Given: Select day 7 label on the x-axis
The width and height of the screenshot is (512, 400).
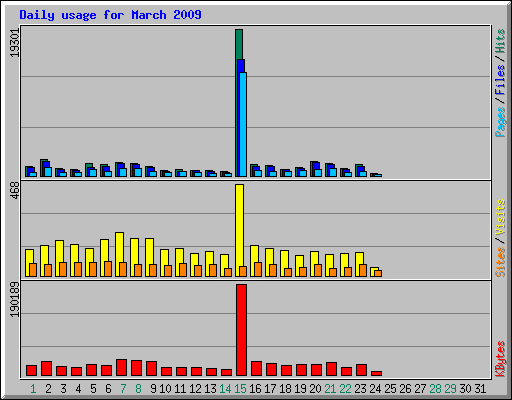Looking at the screenshot, I should pos(123,388).
